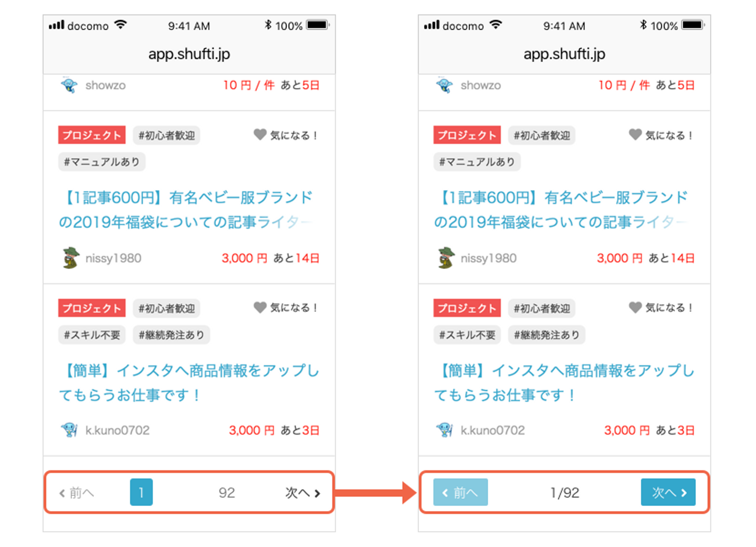Click プロジェクト label on Instagram listing, left phone

[92, 308]
